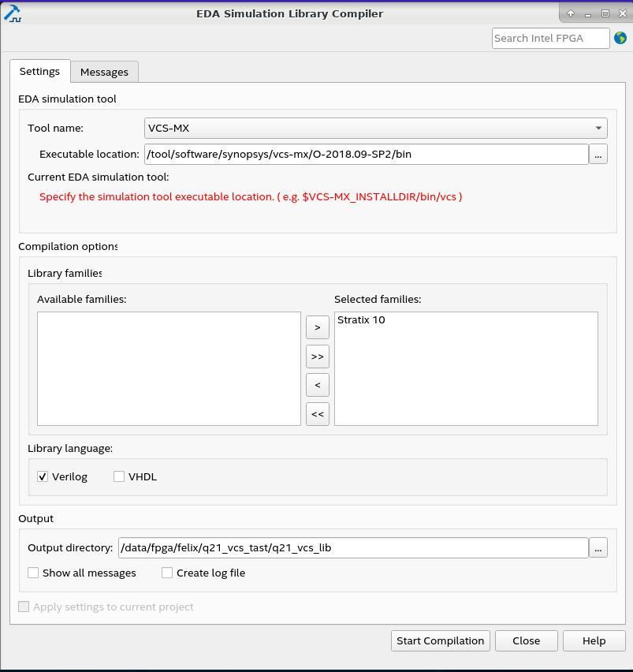Remove selected family with the < button
633x672 pixels.
point(318,385)
